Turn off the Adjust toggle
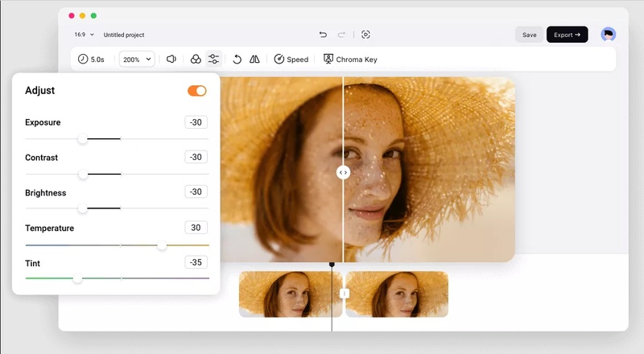The width and height of the screenshot is (644, 354). point(197,91)
